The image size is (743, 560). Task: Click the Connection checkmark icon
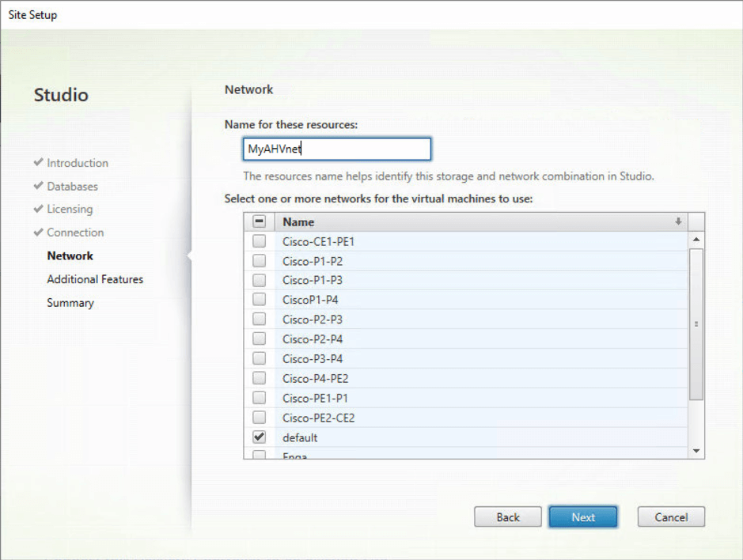(x=39, y=232)
